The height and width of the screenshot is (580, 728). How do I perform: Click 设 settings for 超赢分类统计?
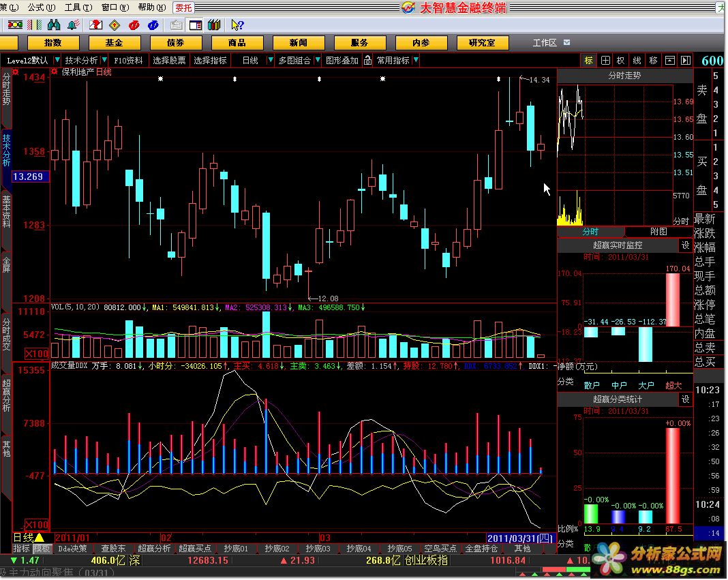click(x=685, y=399)
